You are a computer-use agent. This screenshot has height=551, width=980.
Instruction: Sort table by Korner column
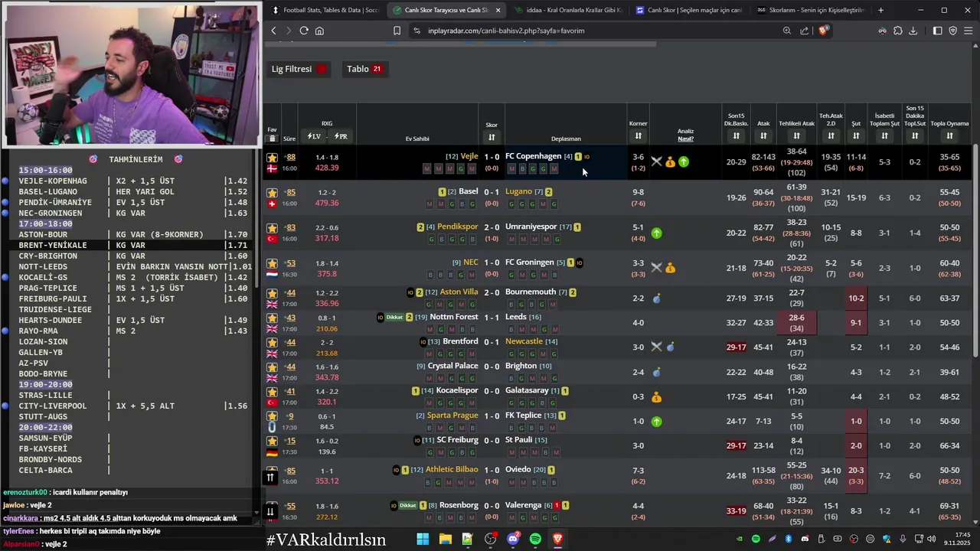click(x=638, y=136)
